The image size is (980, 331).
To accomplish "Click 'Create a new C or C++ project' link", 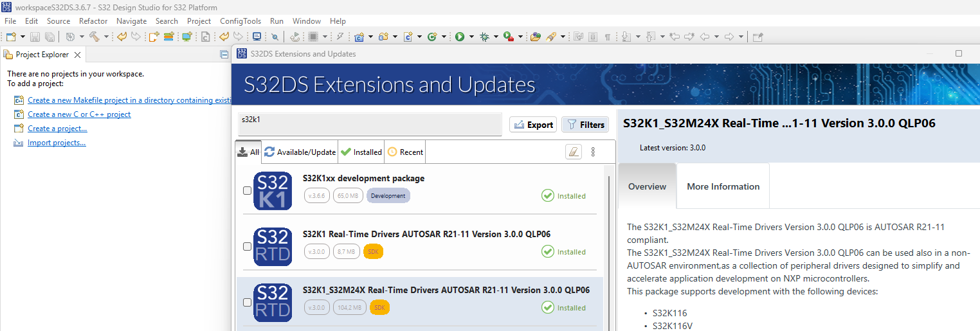I will click(x=79, y=114).
